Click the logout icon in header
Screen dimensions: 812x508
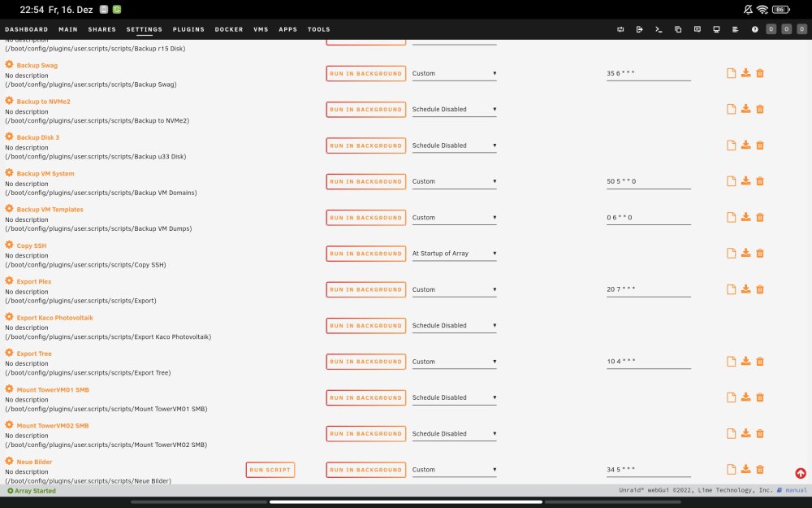640,29
